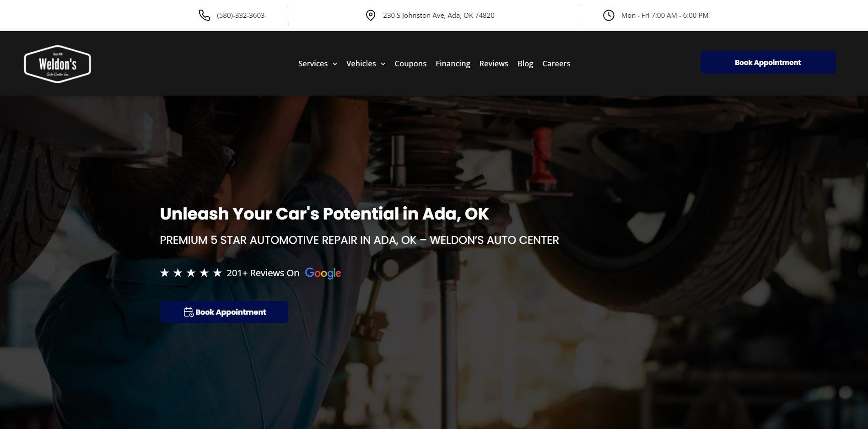Click the Weldon's Auto Center logo
868x429 pixels.
[x=57, y=63]
